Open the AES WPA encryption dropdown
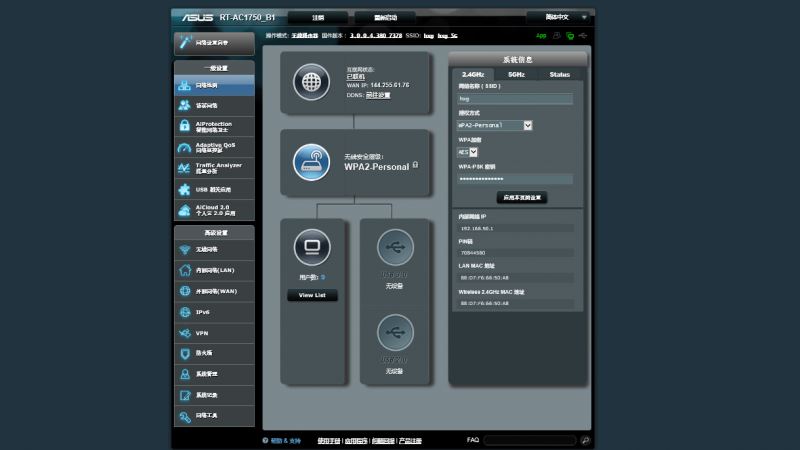The image size is (800, 450). tap(467, 152)
